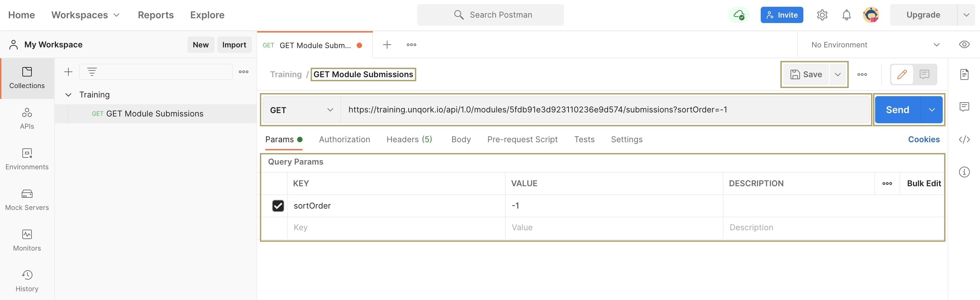Open the Environments sidebar panel

[27, 159]
